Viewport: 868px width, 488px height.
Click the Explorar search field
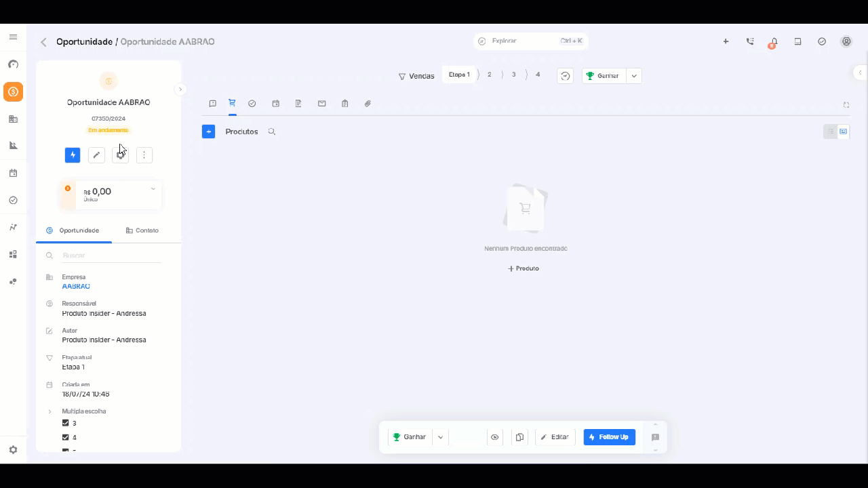tap(531, 41)
